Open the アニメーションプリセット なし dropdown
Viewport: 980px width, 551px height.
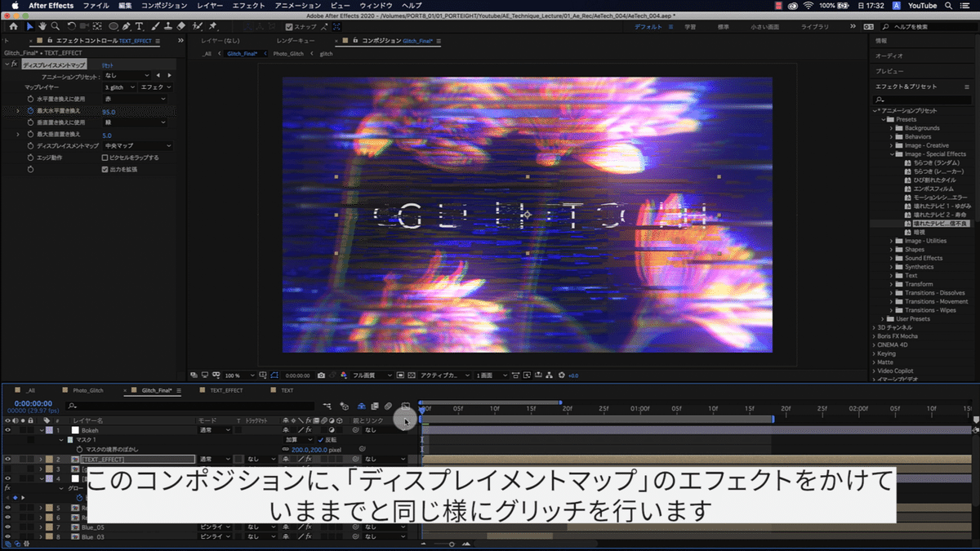click(126, 76)
